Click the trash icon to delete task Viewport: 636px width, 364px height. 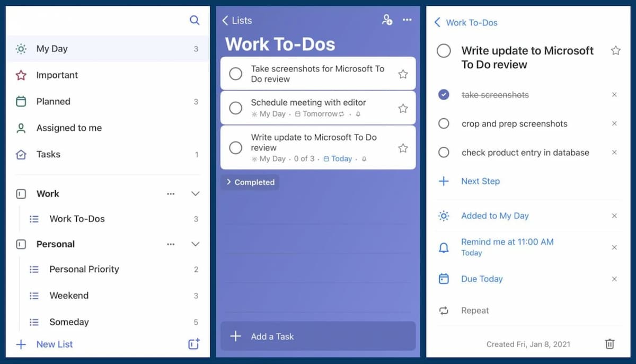coord(609,344)
